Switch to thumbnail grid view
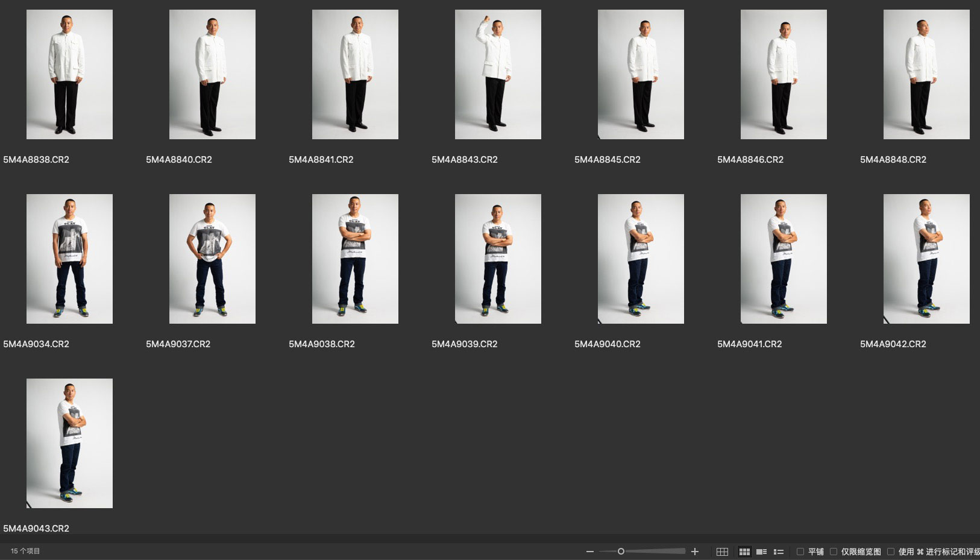The height and width of the screenshot is (560, 980). [744, 552]
